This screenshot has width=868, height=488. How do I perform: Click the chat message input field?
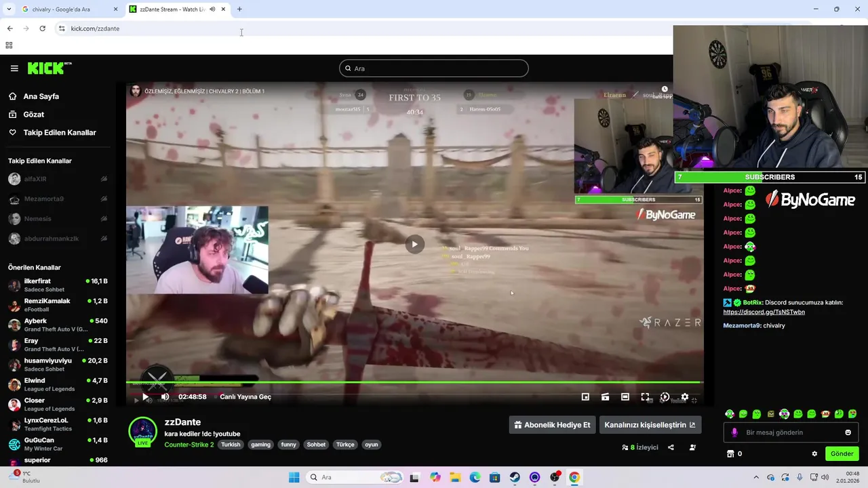[792, 432]
